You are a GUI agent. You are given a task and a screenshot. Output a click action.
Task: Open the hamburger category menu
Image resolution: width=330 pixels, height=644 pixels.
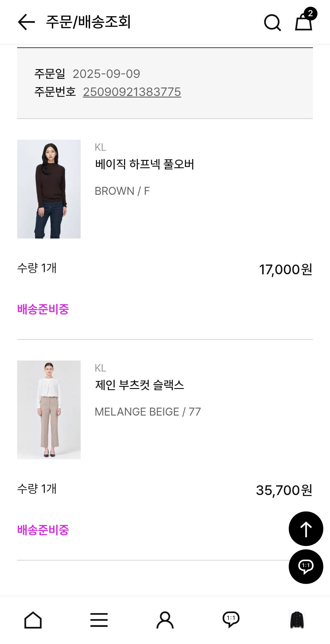(99, 620)
